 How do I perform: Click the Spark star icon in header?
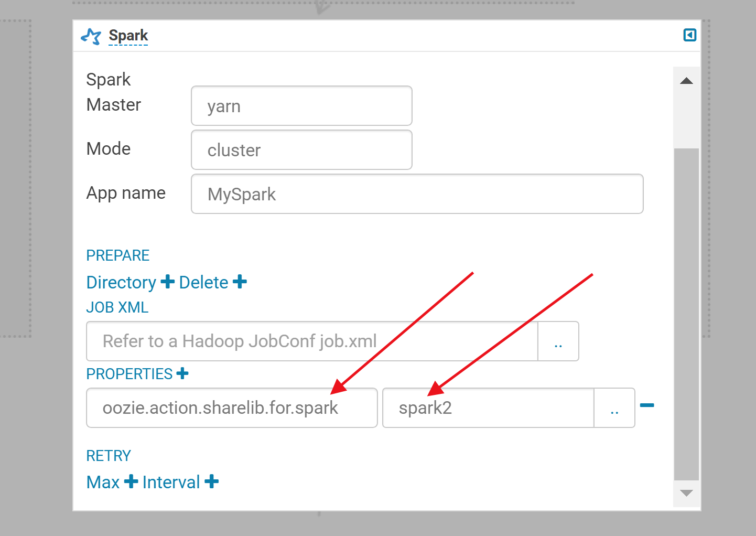pos(91,36)
